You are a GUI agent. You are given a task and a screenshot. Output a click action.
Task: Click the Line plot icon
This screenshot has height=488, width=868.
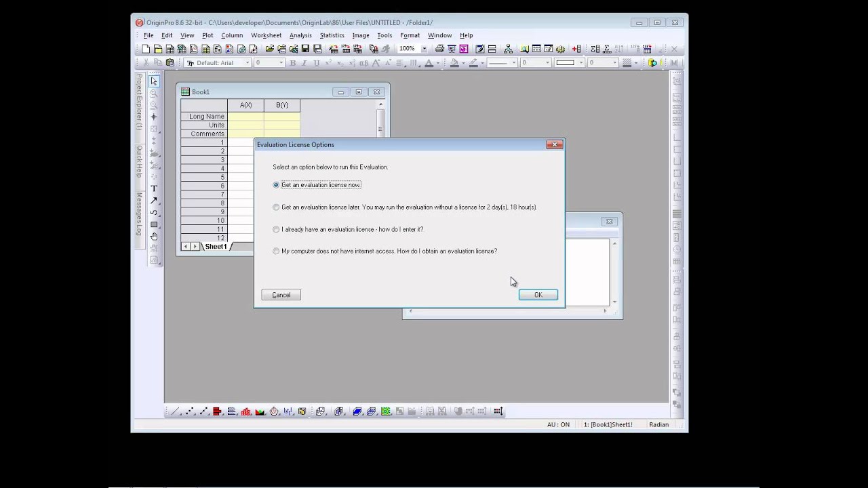tap(174, 411)
